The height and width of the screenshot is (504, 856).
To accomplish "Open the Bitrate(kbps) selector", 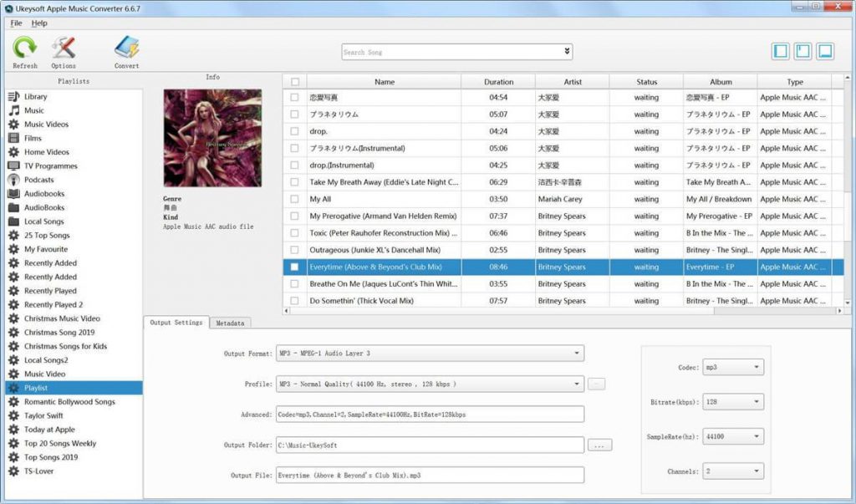I will coord(735,401).
